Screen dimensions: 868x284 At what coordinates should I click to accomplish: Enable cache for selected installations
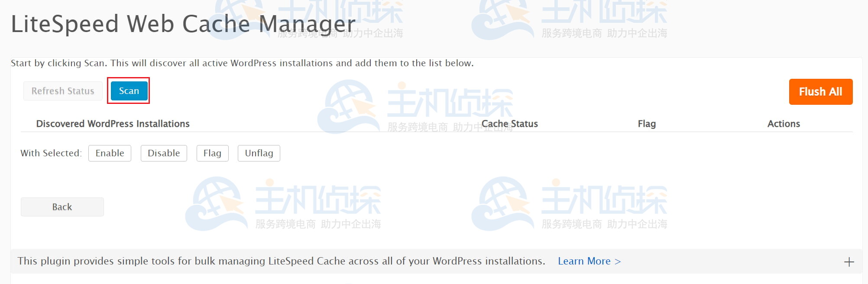pyautogui.click(x=110, y=153)
